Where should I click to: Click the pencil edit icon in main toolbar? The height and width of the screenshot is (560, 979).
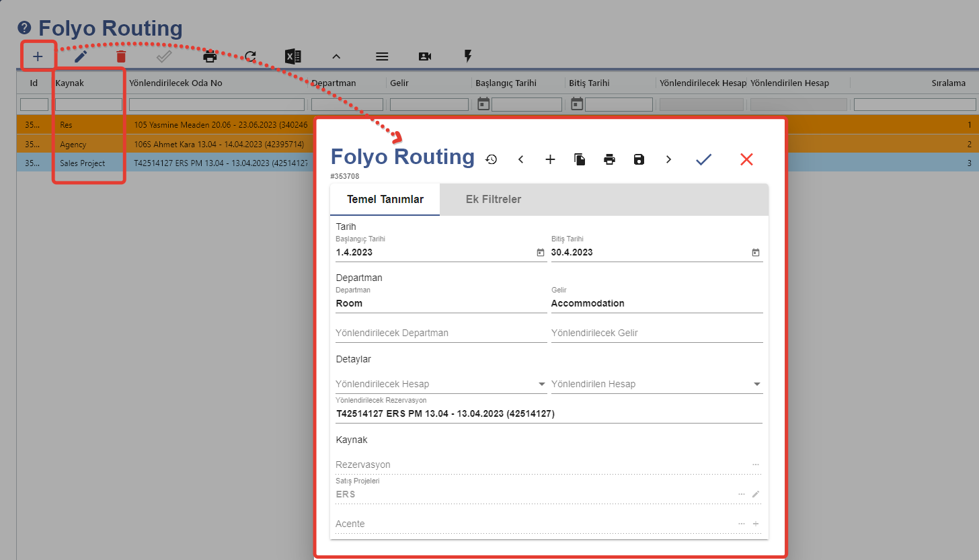81,56
